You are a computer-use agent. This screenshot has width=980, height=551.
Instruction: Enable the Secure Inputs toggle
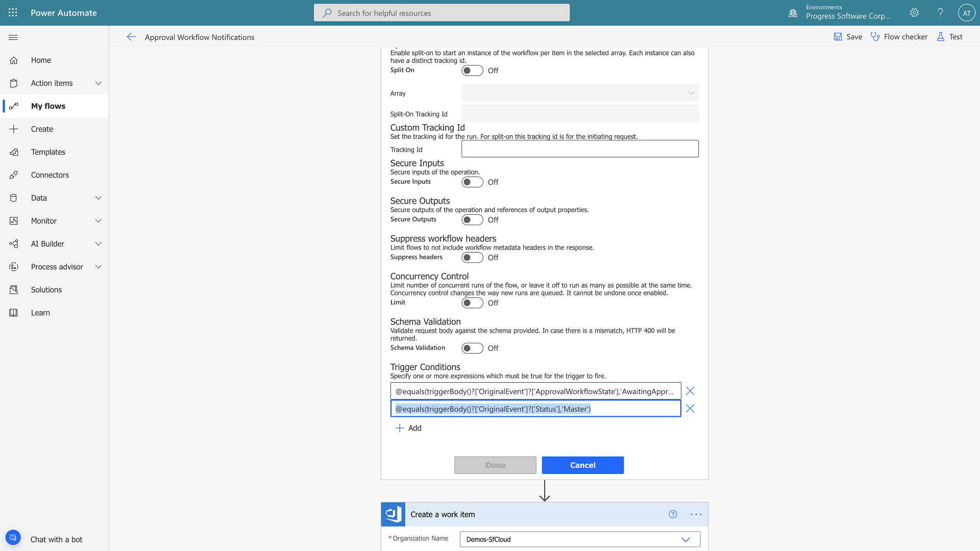click(472, 182)
